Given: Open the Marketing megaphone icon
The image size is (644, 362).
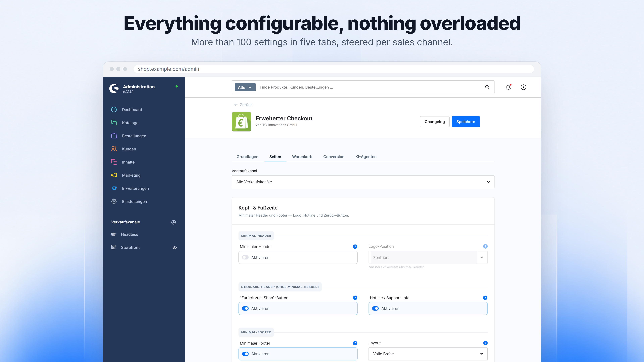Looking at the screenshot, I should [114, 175].
